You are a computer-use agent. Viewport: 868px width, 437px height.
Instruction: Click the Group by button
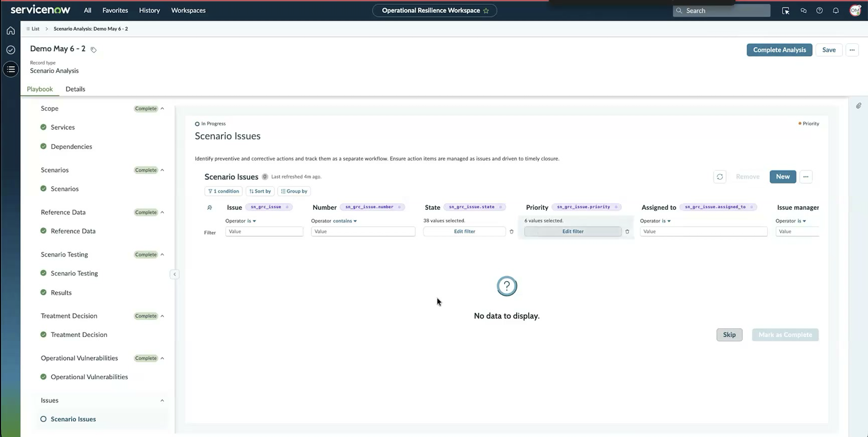(x=294, y=191)
